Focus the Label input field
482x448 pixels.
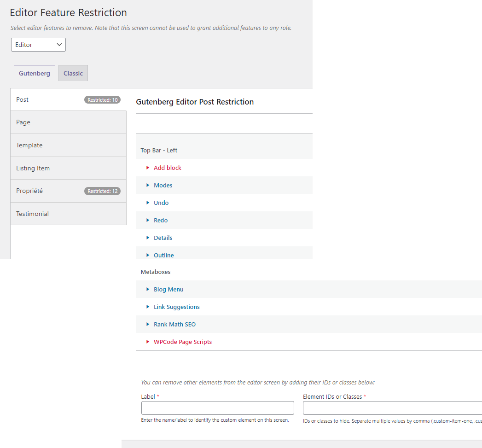tap(218, 408)
